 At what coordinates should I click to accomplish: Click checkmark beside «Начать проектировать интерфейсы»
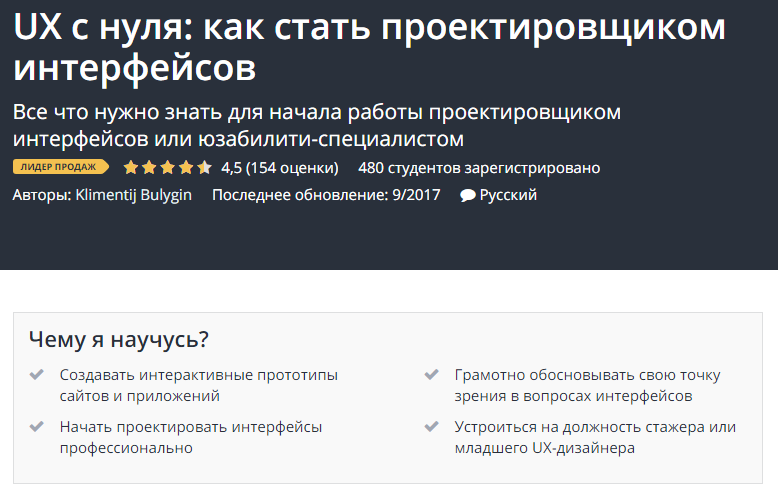[37, 427]
